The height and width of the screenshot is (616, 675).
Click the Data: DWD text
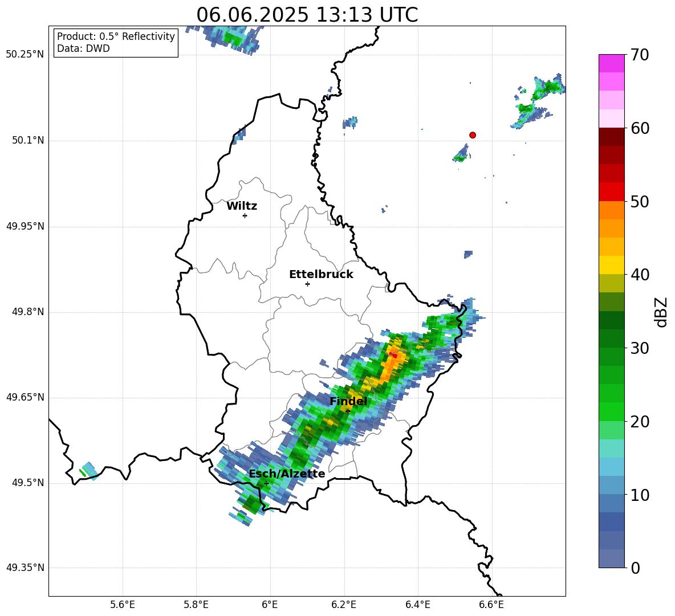tap(83, 48)
